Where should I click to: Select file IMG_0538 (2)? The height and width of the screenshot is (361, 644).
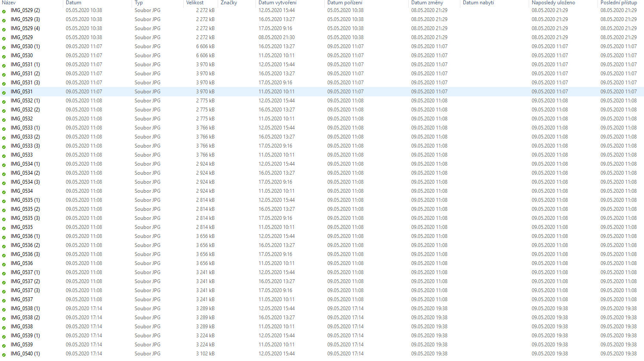25,318
